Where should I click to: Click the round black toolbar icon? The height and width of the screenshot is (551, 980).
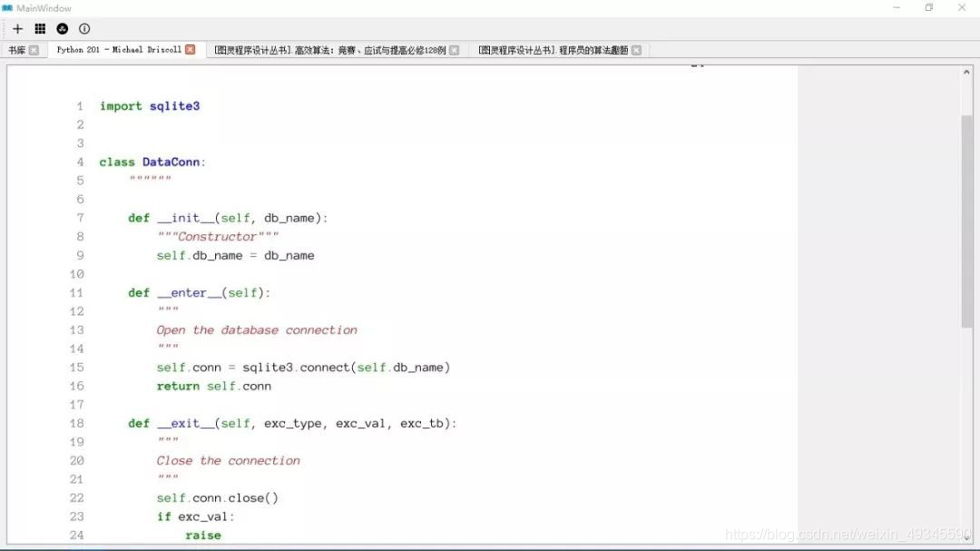pos(63,29)
